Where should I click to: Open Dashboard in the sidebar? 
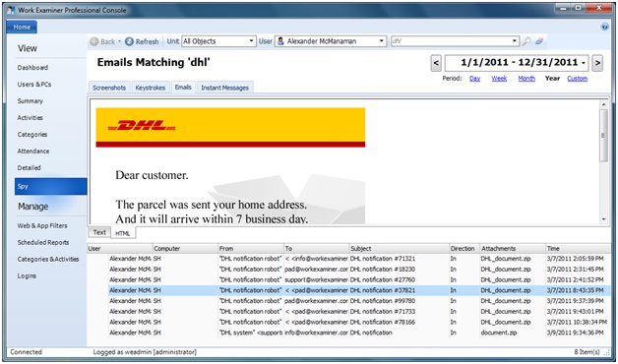click(32, 68)
